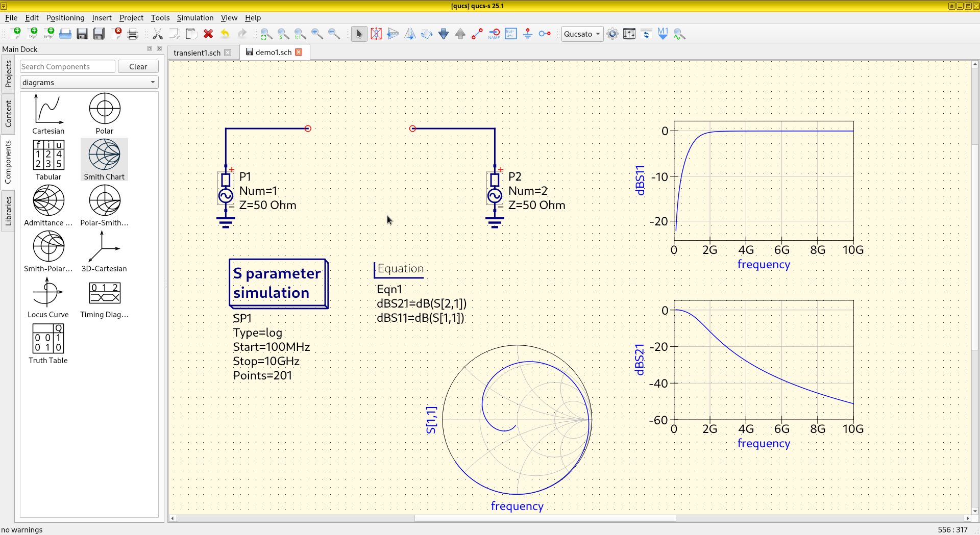Toggle deactivate/activate component tool

pyautogui.click(x=376, y=34)
